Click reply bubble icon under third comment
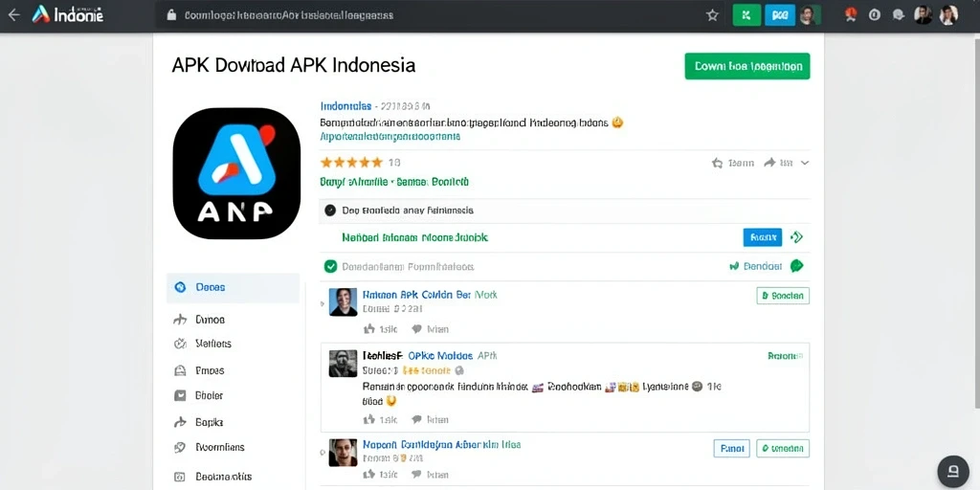Screen dimensions: 980x490 (x=417, y=475)
